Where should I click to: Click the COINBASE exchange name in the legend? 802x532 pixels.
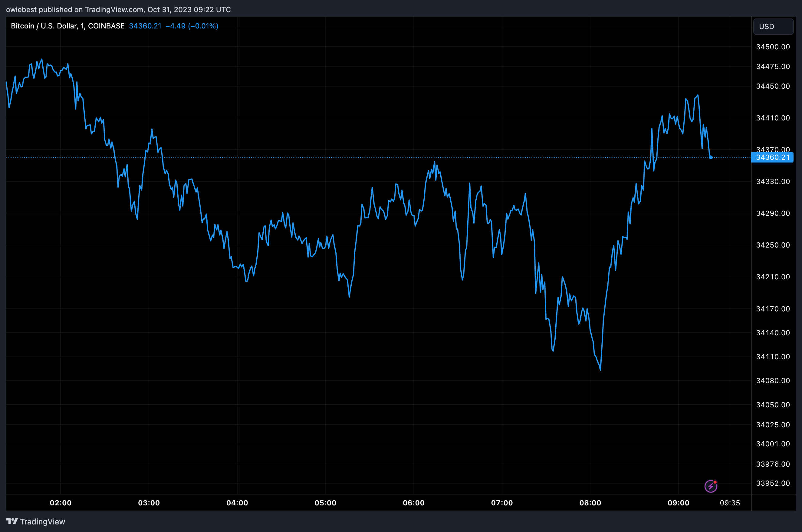coord(106,26)
